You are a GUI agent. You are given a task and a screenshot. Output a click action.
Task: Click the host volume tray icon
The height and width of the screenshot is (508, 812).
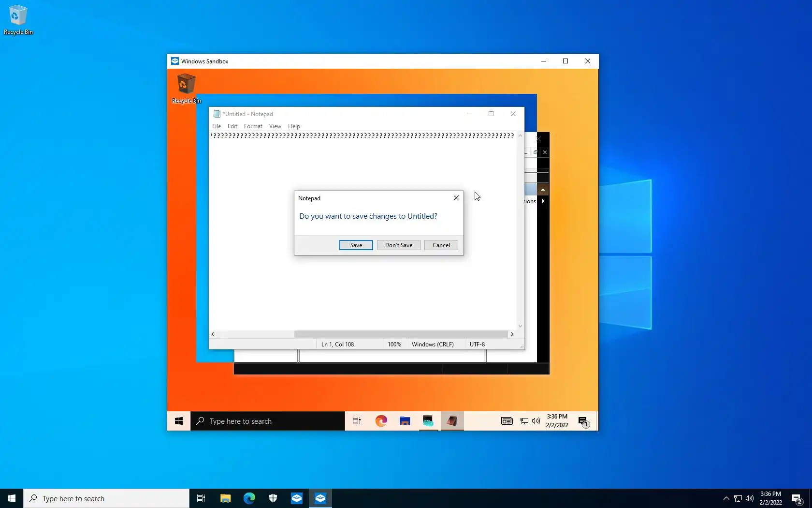click(750, 498)
